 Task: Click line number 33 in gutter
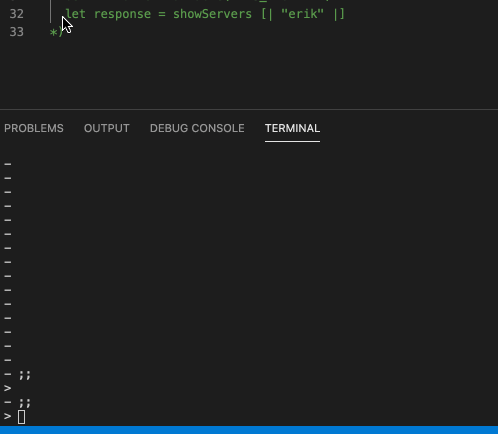(17, 32)
